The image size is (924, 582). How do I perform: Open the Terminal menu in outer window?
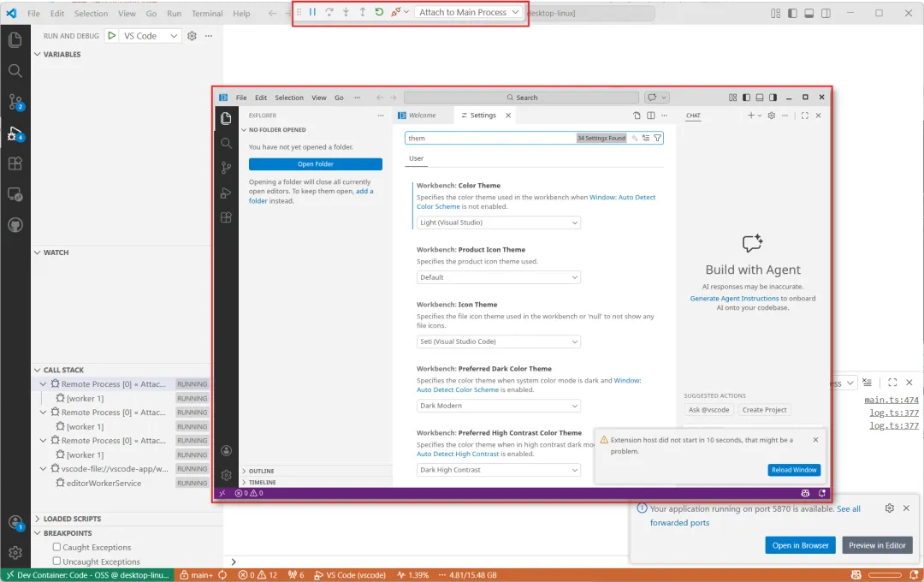(x=207, y=13)
